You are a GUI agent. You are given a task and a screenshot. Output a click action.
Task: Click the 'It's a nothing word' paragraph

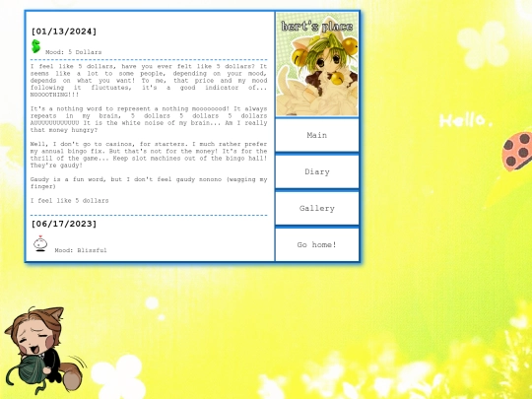(x=149, y=119)
